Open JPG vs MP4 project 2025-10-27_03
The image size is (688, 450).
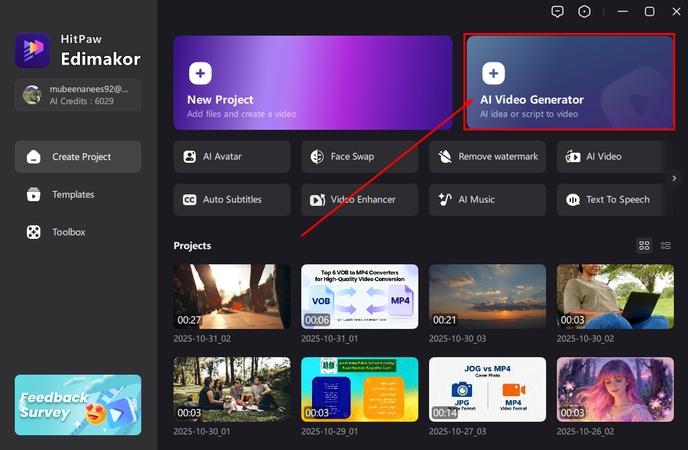pos(487,389)
